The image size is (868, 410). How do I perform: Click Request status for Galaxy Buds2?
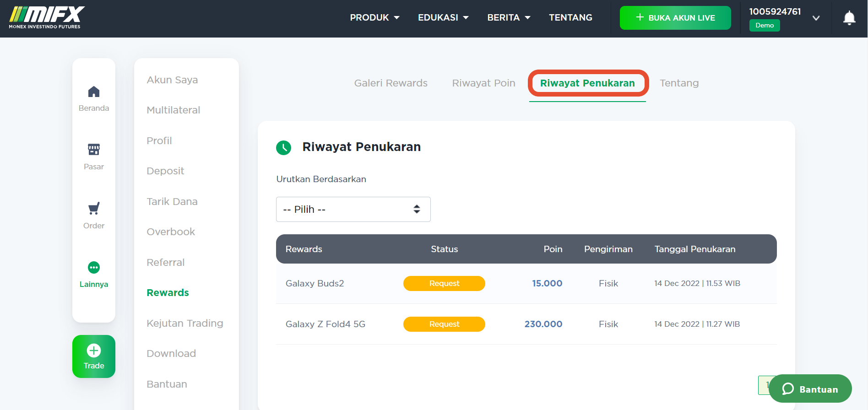click(444, 283)
